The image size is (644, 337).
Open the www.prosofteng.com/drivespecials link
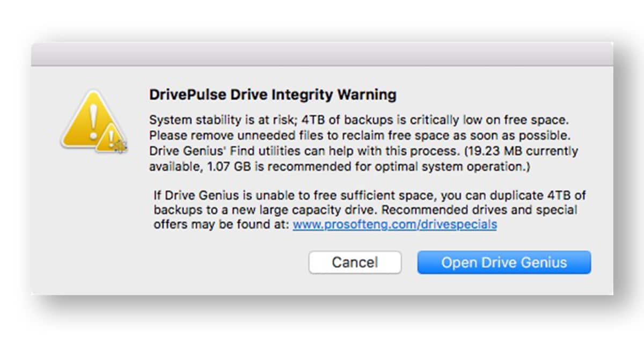coord(394,224)
